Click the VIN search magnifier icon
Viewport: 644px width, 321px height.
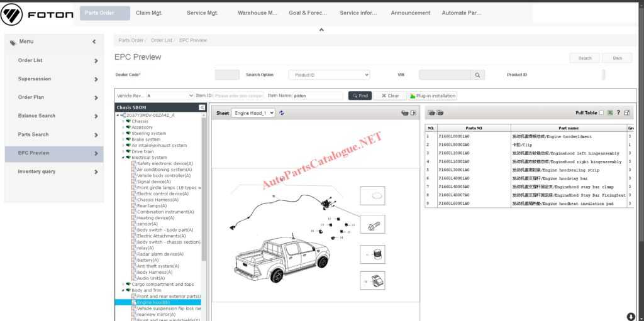(x=478, y=75)
